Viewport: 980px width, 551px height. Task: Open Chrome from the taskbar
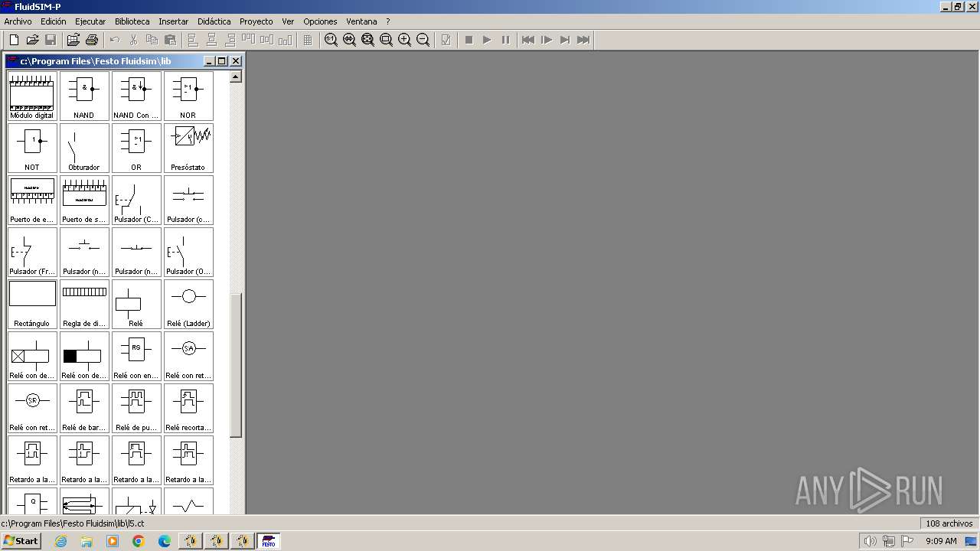[x=139, y=541]
